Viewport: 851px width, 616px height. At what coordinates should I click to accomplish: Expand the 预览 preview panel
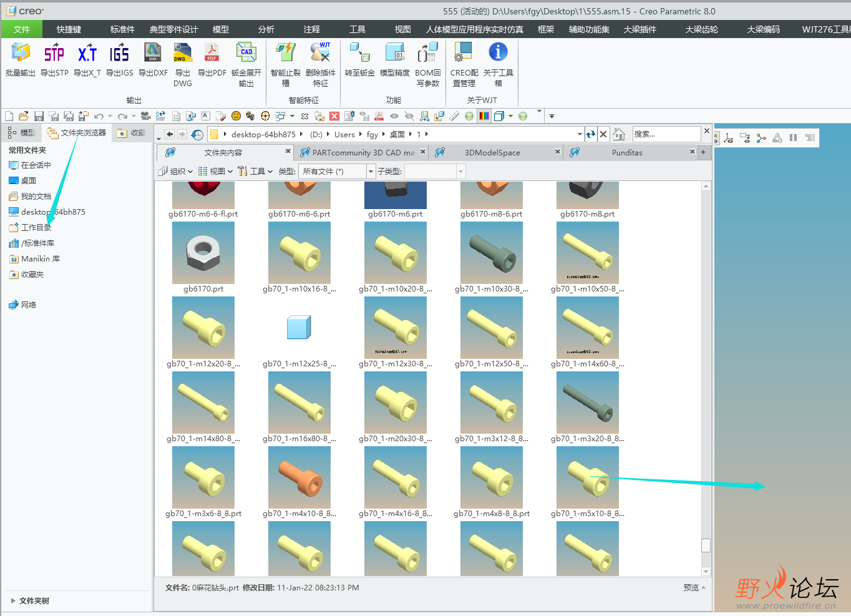tap(694, 588)
